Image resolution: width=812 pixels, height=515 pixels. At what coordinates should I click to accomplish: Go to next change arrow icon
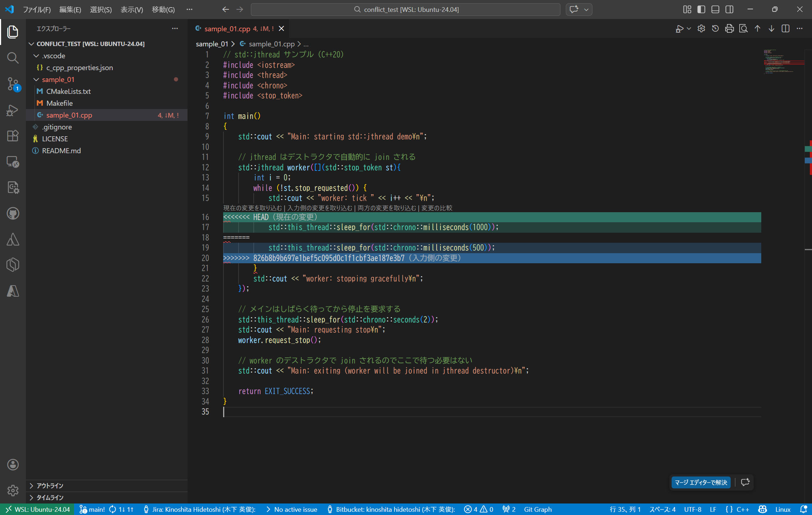(x=771, y=29)
